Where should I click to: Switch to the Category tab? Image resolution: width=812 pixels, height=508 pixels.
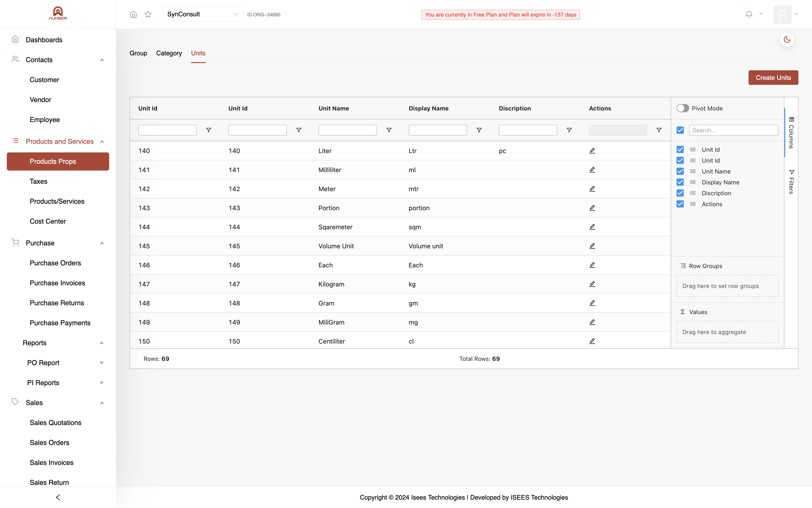click(169, 53)
